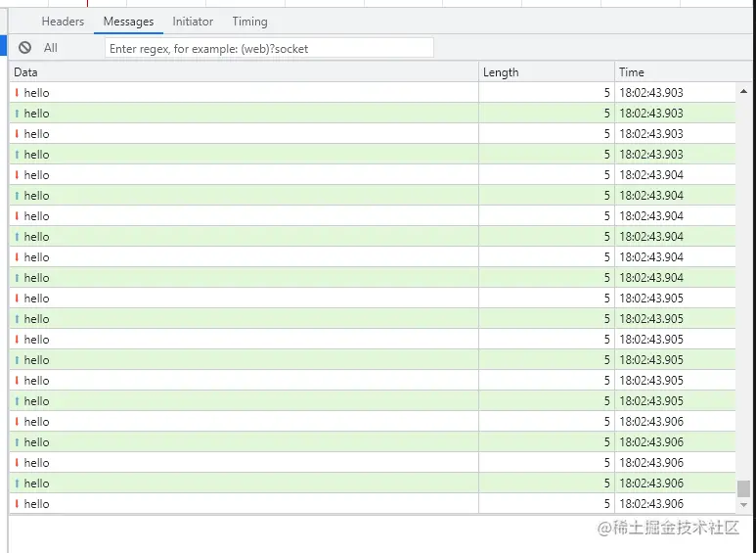Image resolution: width=756 pixels, height=553 pixels.
Task: Grab the message list scrollbar thumb
Action: coord(743,488)
